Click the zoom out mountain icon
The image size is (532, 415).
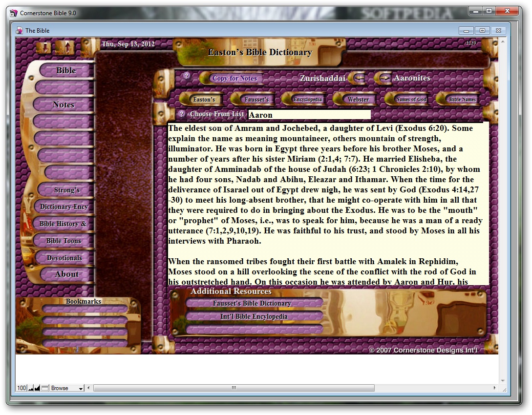31,388
